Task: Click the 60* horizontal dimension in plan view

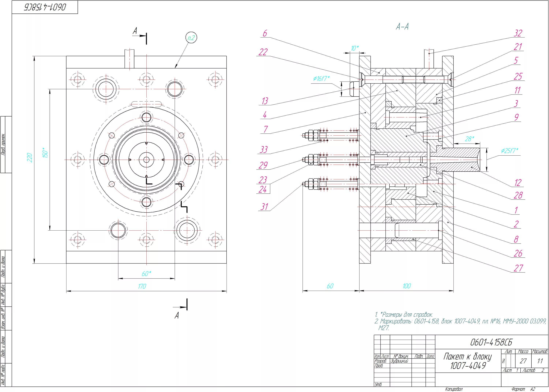Action: 146,274
